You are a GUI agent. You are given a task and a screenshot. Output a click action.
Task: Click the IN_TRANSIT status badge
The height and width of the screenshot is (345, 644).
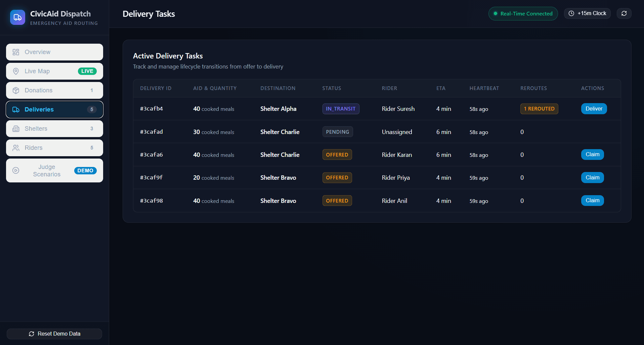[x=341, y=109]
